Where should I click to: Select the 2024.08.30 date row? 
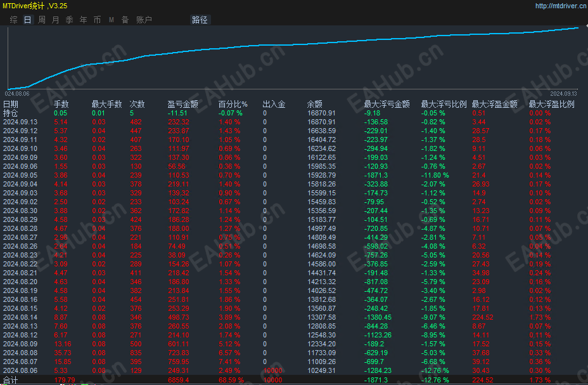(294, 211)
